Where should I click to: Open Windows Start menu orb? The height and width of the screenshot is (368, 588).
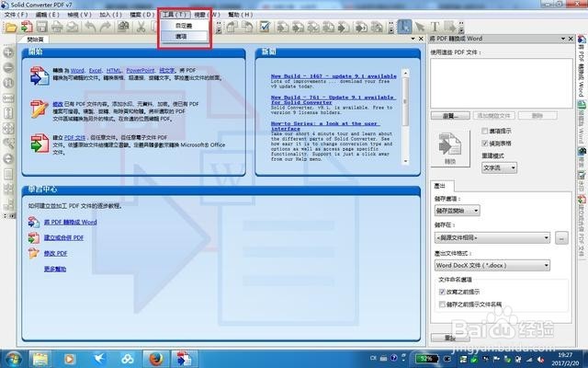[x=14, y=360]
